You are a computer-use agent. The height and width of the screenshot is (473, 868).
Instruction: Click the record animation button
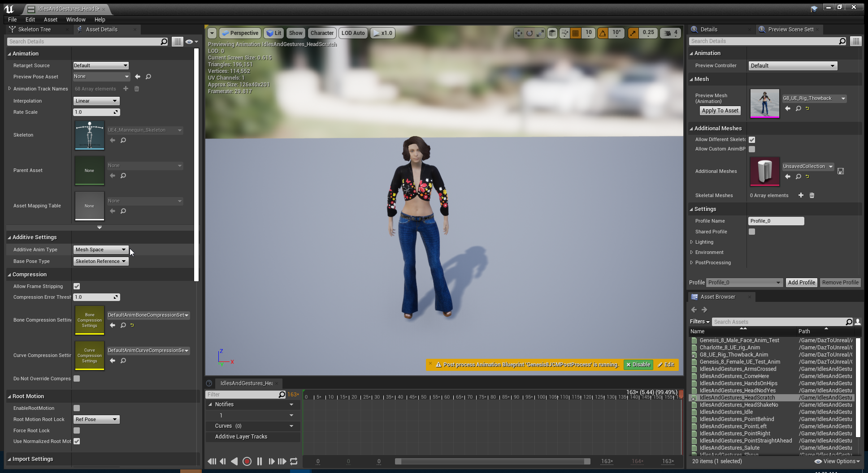pyautogui.click(x=247, y=461)
